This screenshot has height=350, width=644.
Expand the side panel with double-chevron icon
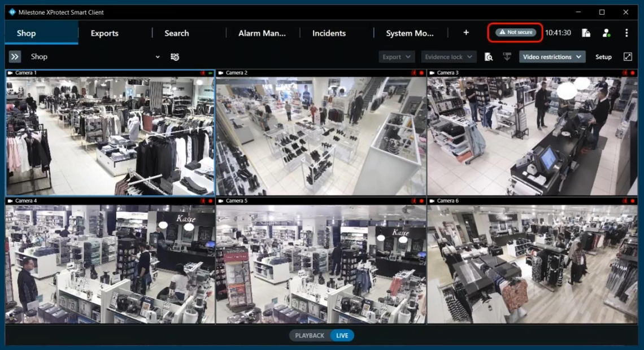click(x=15, y=56)
